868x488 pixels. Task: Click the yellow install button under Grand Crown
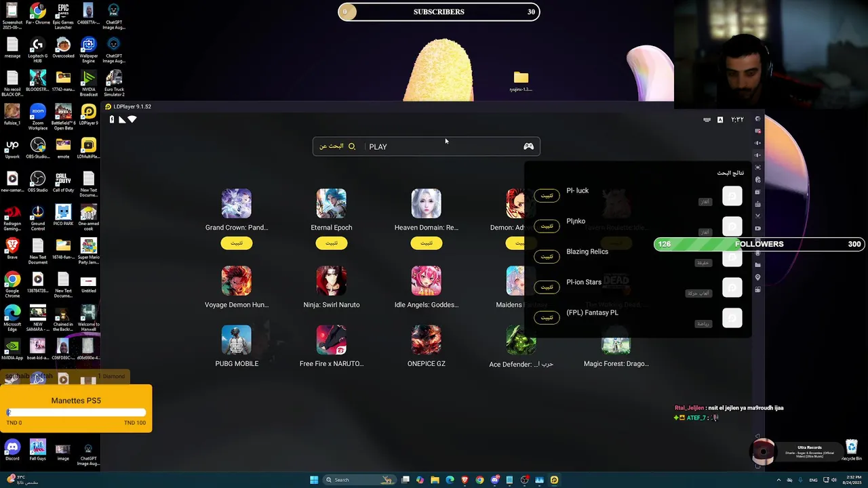tap(237, 243)
